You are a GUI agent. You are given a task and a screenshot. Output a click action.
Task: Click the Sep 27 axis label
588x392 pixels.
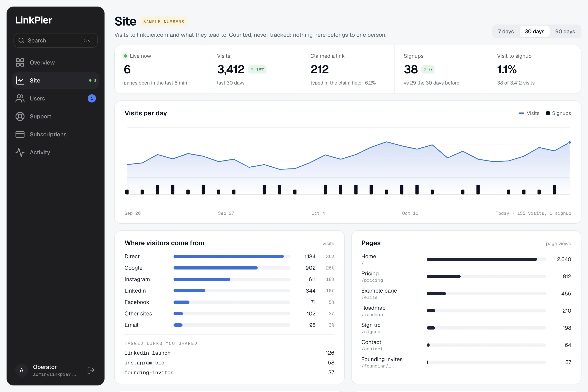coord(226,213)
